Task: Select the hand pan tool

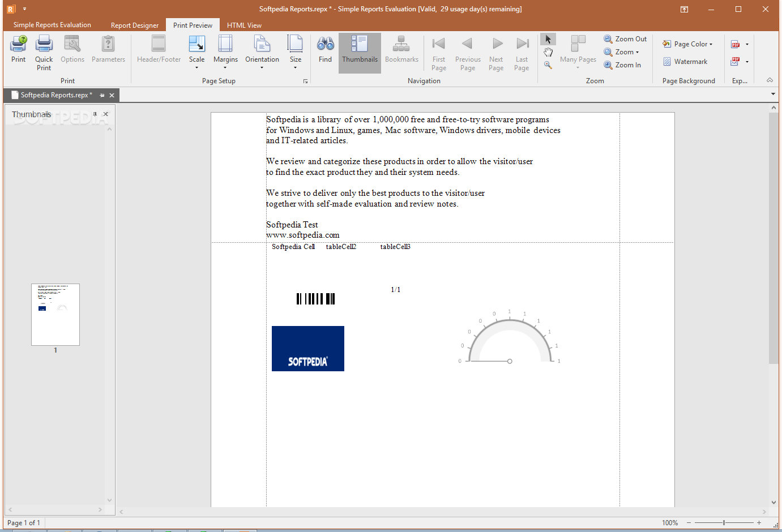Action: (x=548, y=52)
